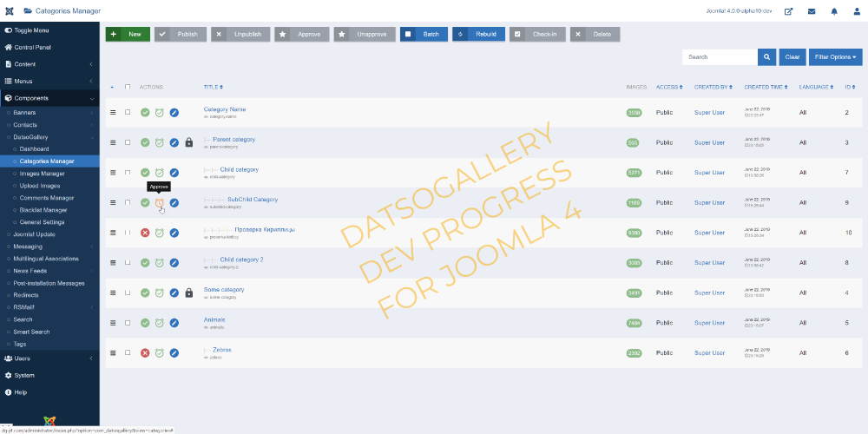Check the select-all checkbox in table header
Image resolution: width=868 pixels, height=434 pixels.
[128, 87]
